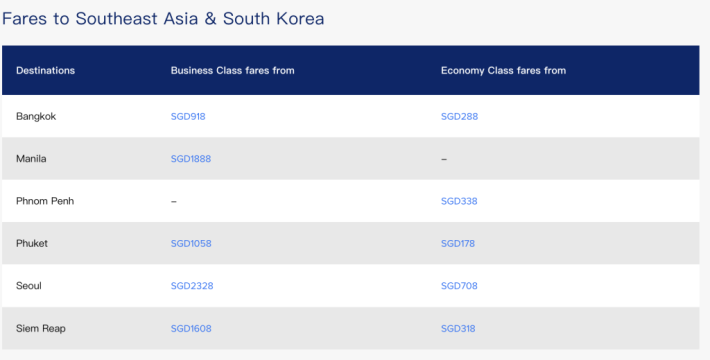The width and height of the screenshot is (710, 360).
Task: Select Seoul Business Class fare SGD2328
Action: click(192, 286)
